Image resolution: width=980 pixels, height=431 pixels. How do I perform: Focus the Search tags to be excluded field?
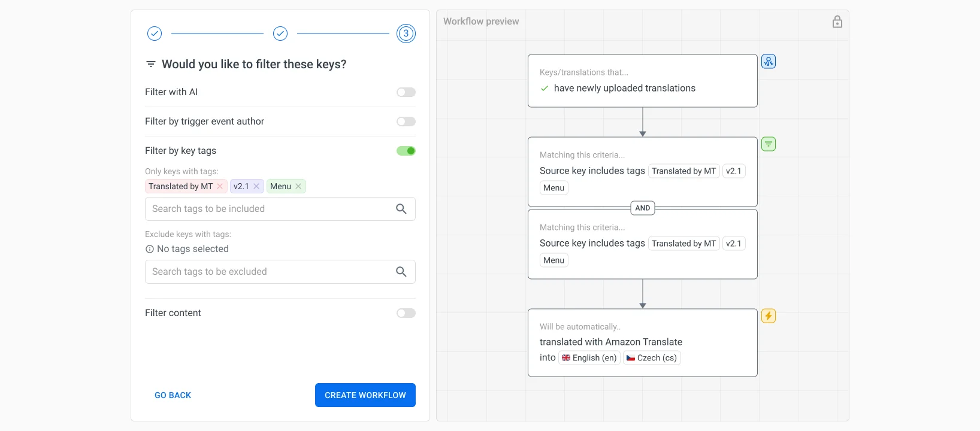coord(268,272)
